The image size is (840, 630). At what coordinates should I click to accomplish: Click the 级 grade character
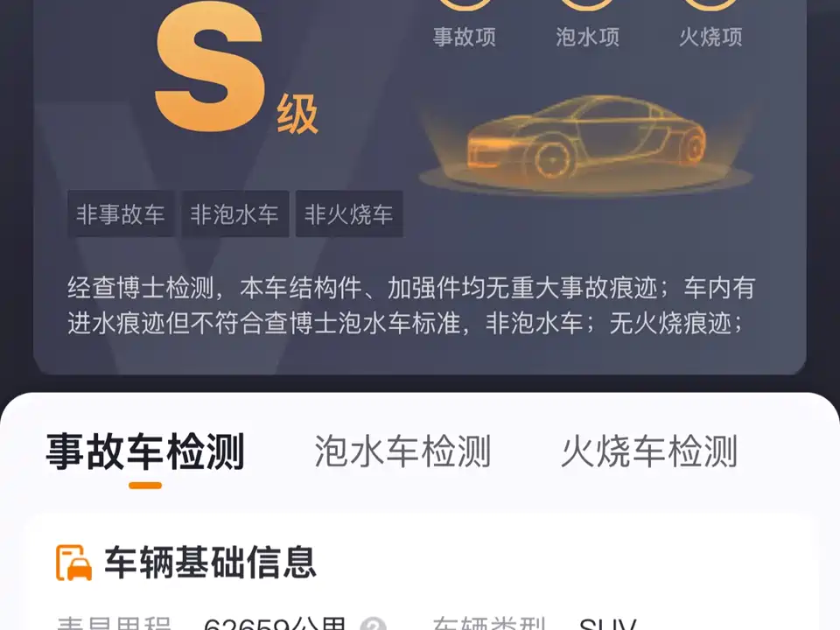297,114
